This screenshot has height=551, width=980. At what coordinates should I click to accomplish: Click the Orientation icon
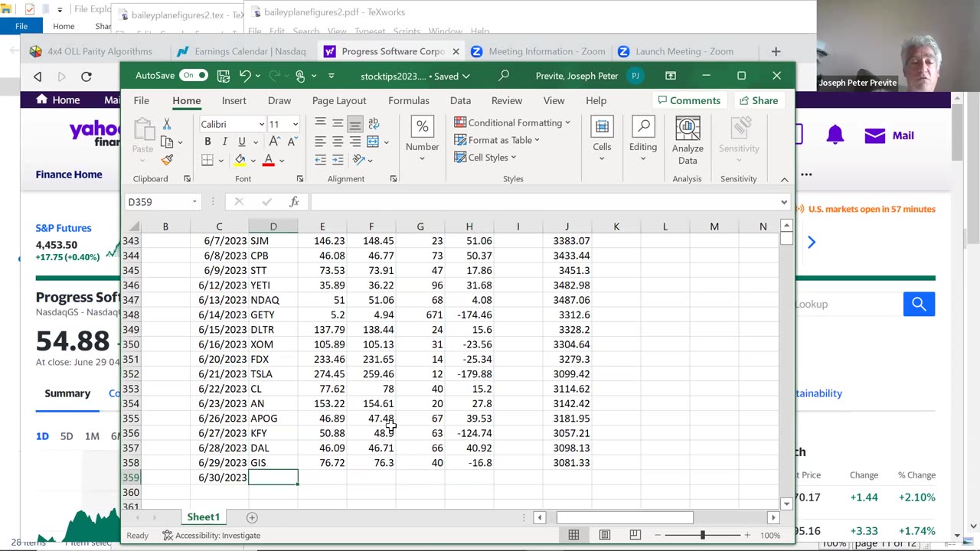click(x=358, y=160)
